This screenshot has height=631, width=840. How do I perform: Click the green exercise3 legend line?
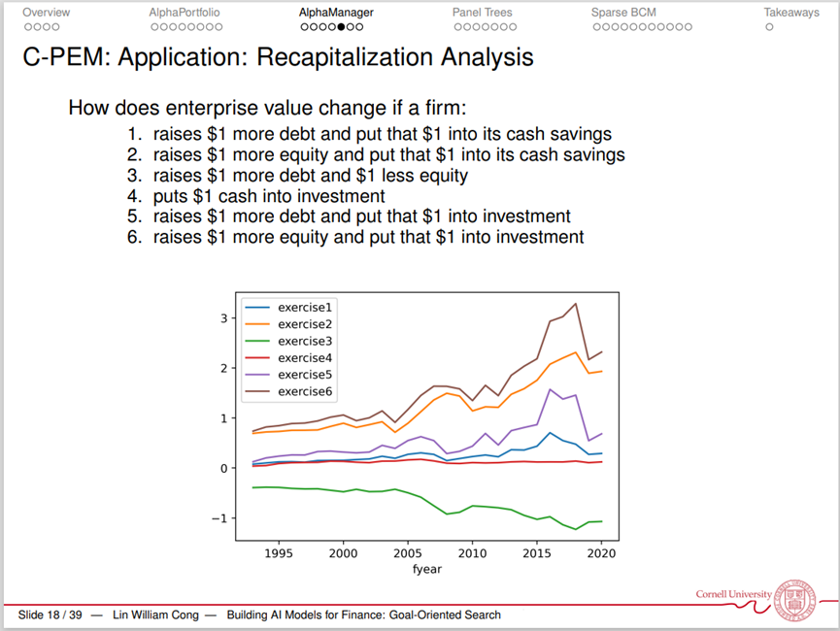click(x=257, y=342)
